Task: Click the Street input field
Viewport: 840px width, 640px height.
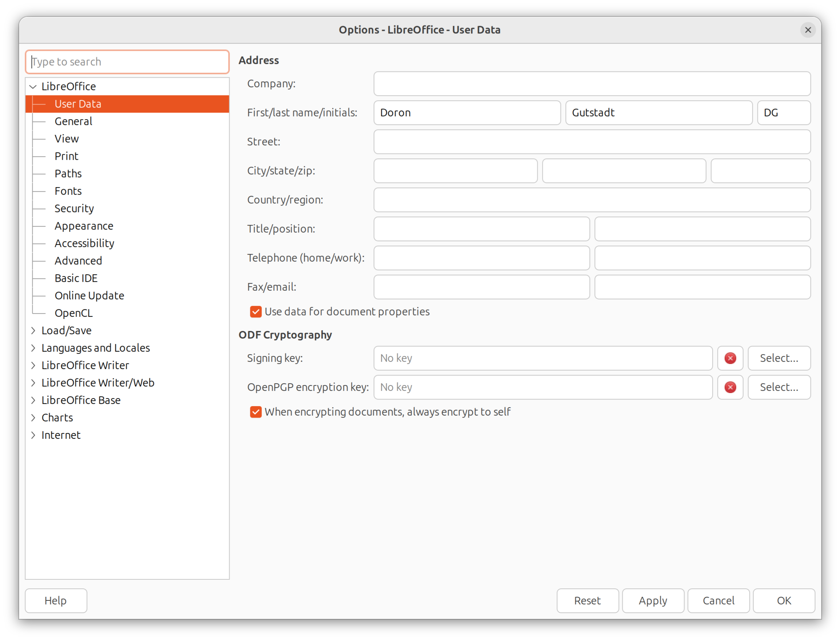Action: 592,142
